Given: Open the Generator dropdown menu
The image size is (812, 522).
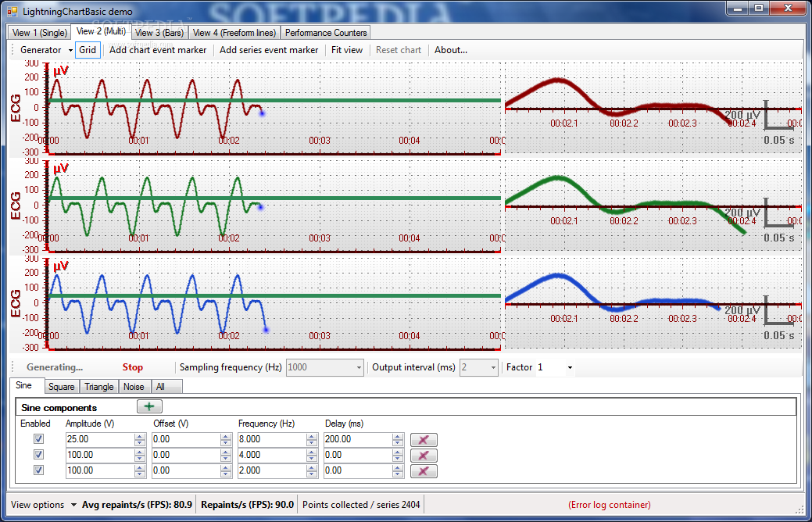Looking at the screenshot, I should click(47, 50).
